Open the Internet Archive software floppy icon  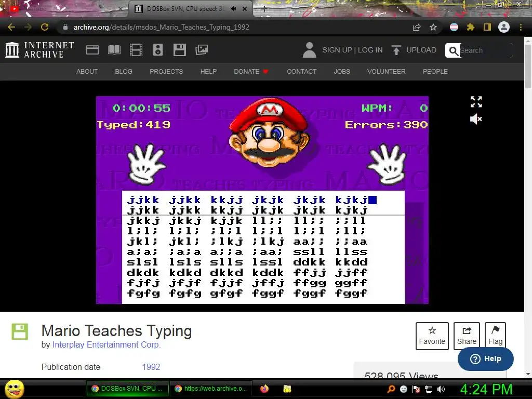tap(179, 50)
